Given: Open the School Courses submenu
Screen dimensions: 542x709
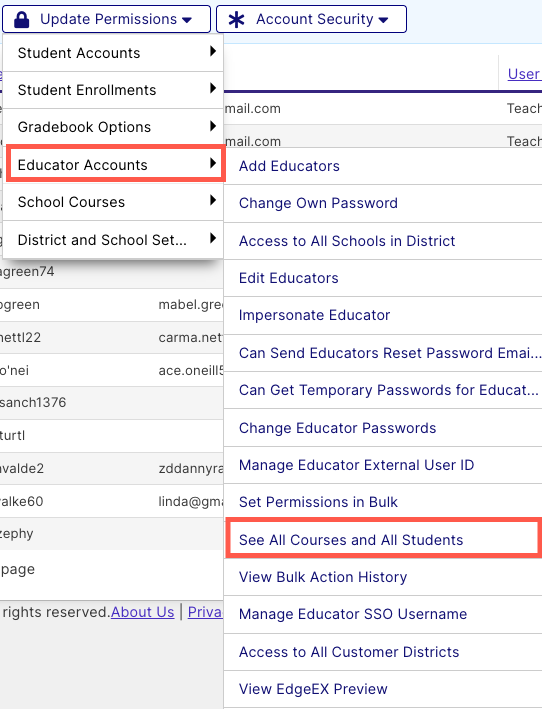Looking at the screenshot, I should click(x=113, y=202).
